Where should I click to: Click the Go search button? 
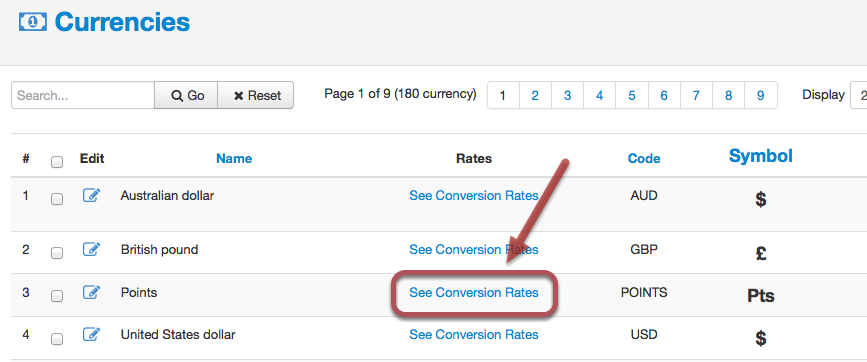coord(186,96)
